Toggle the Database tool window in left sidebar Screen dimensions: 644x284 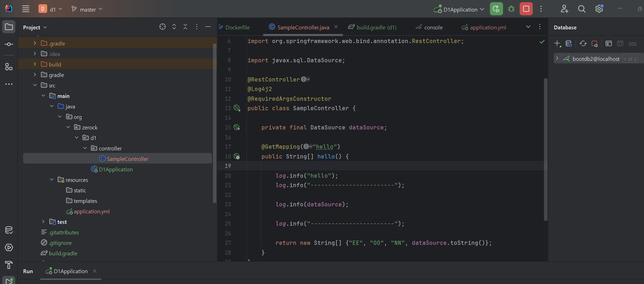click(9, 230)
